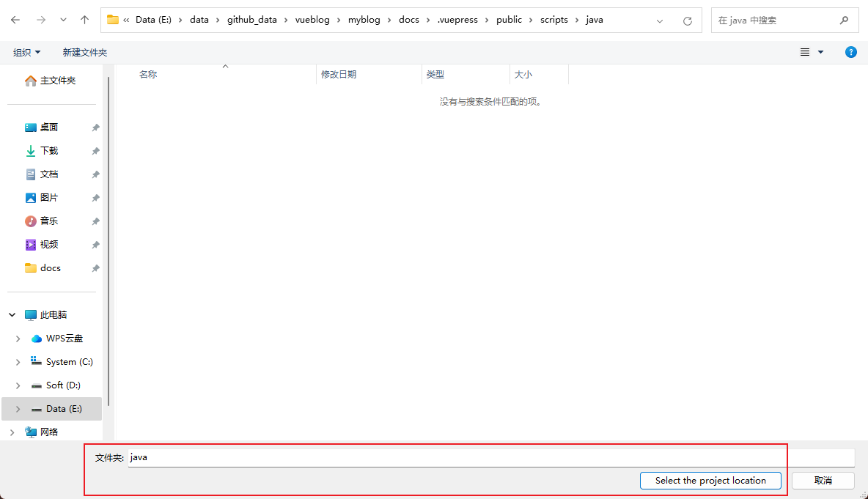The height and width of the screenshot is (499, 868).
Task: Collapse the 此电脑 tree node
Action: (x=12, y=315)
